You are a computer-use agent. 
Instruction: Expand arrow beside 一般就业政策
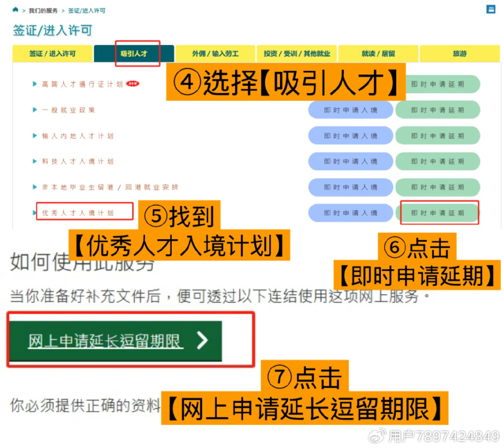coord(35,110)
